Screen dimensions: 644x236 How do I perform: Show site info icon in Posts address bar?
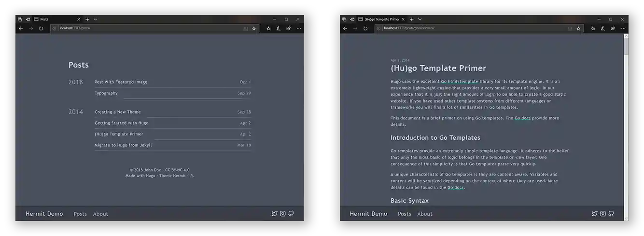coord(54,29)
